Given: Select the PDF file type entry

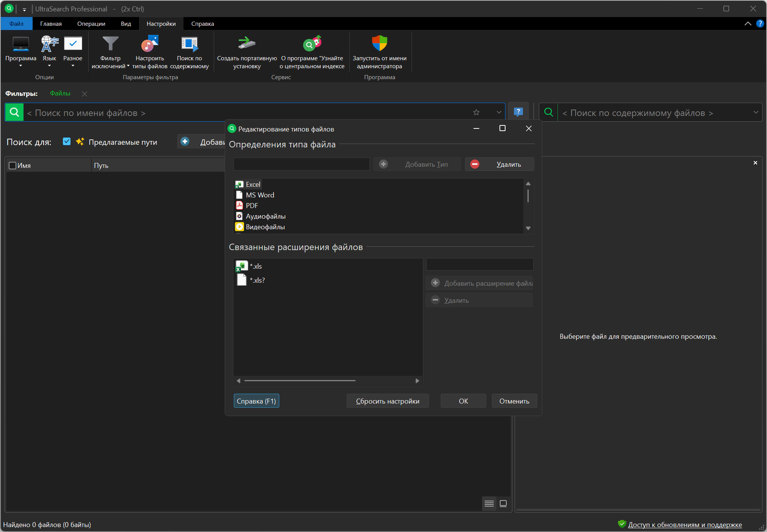Looking at the screenshot, I should 252,206.
